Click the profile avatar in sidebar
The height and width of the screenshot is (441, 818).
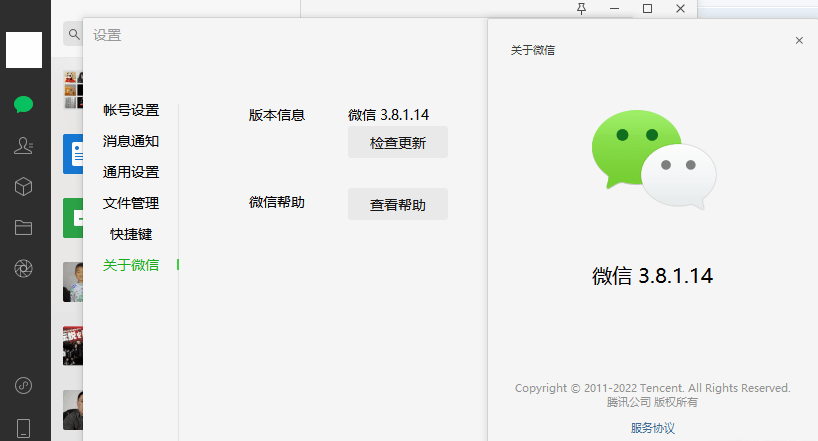pyautogui.click(x=24, y=50)
